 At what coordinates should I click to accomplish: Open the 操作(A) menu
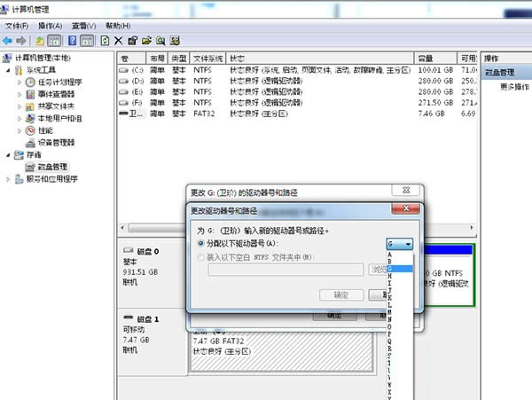50,26
